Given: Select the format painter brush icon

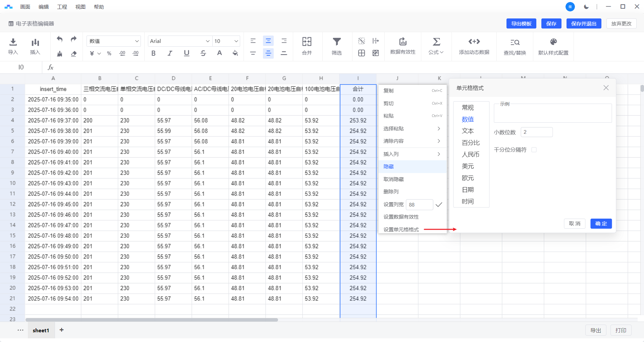Looking at the screenshot, I should pos(60,54).
